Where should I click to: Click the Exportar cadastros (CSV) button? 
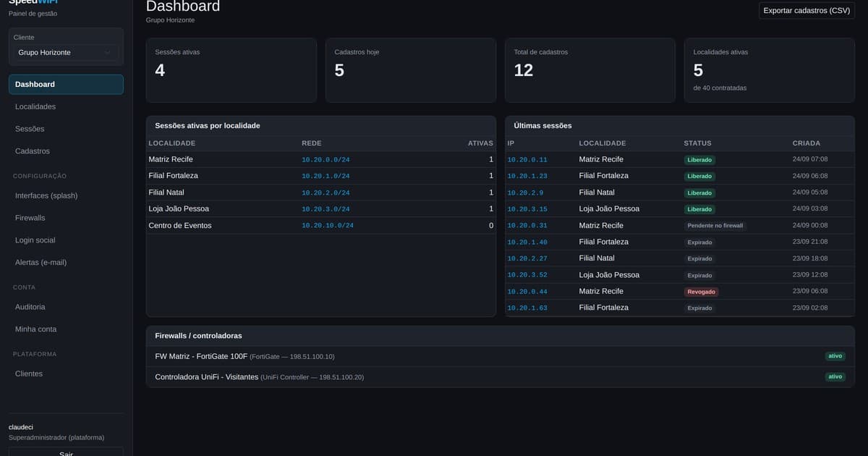(x=807, y=10)
